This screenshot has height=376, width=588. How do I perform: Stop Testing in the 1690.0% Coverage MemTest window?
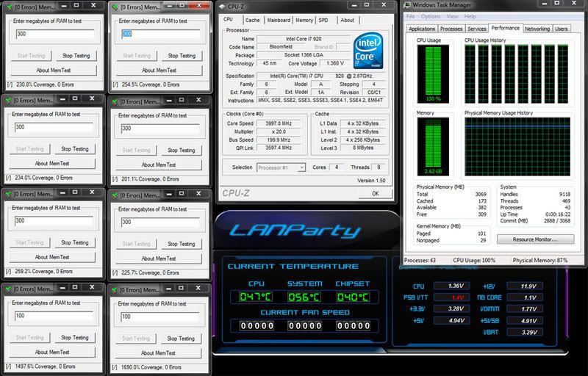pos(181,339)
